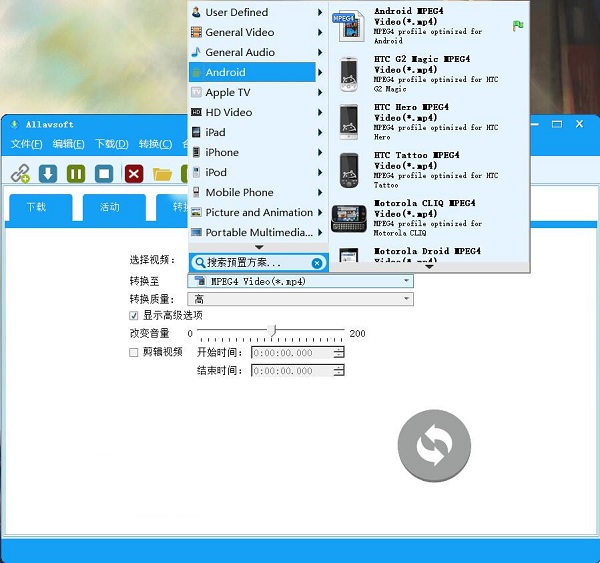Viewport: 600px width, 563px height.
Task: Select Android MPEG4 Video preset
Action: (x=429, y=25)
